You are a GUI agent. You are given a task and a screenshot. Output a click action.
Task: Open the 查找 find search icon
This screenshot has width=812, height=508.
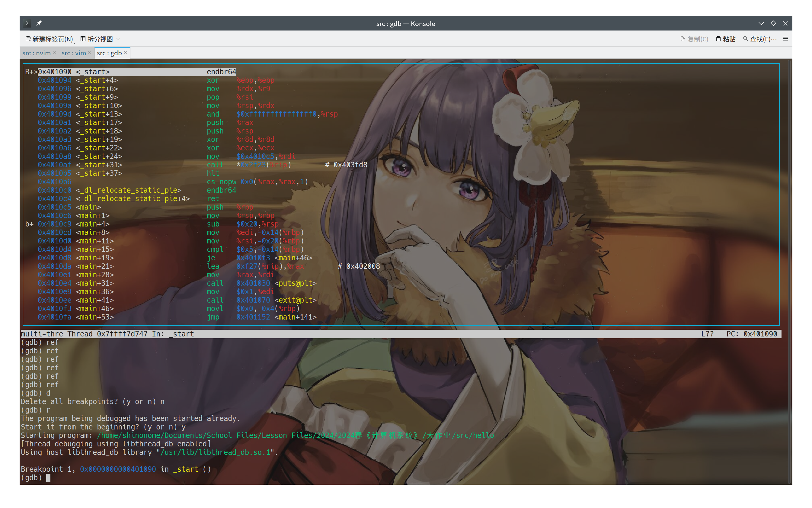[x=746, y=39]
